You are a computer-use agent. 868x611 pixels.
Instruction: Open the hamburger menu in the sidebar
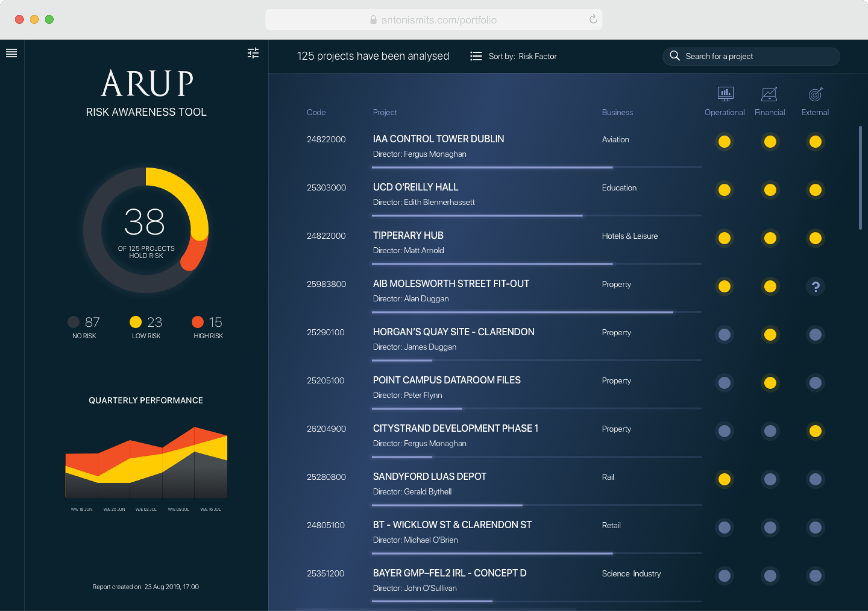(x=11, y=53)
